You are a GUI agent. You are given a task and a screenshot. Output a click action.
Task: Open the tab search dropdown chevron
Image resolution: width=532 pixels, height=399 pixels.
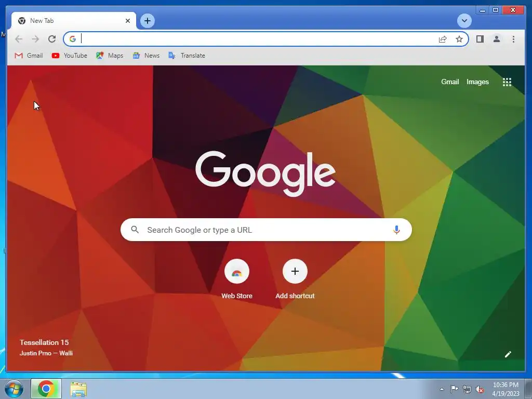coord(464,21)
